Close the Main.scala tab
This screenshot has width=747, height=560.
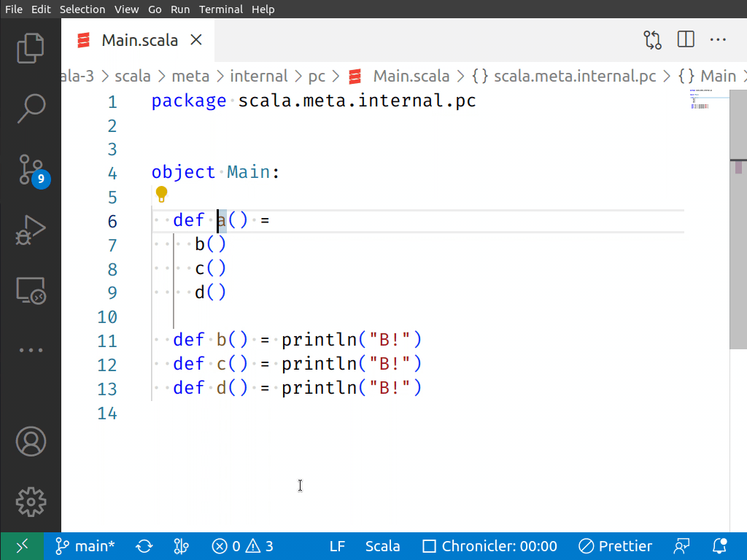coord(196,40)
